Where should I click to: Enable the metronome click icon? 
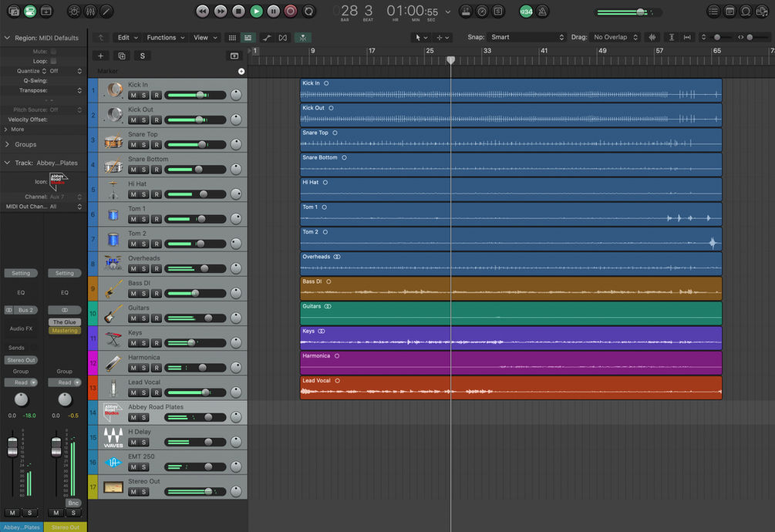(543, 12)
